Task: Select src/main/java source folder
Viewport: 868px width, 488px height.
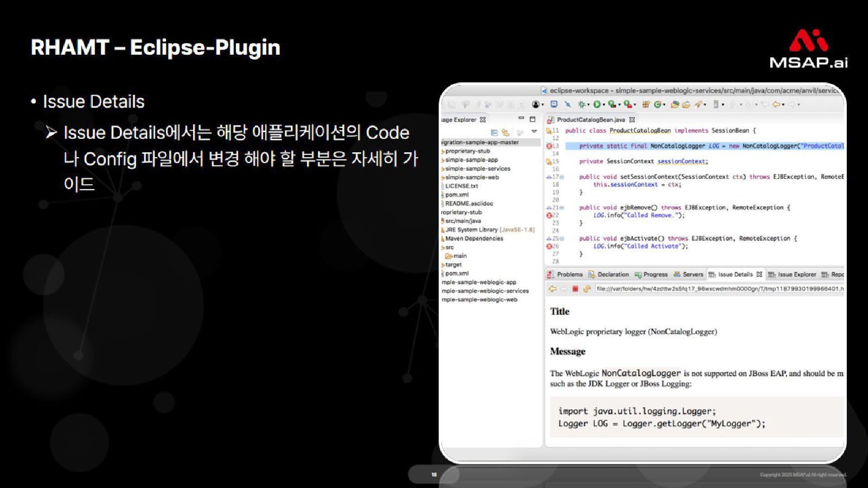Action: tap(462, 221)
